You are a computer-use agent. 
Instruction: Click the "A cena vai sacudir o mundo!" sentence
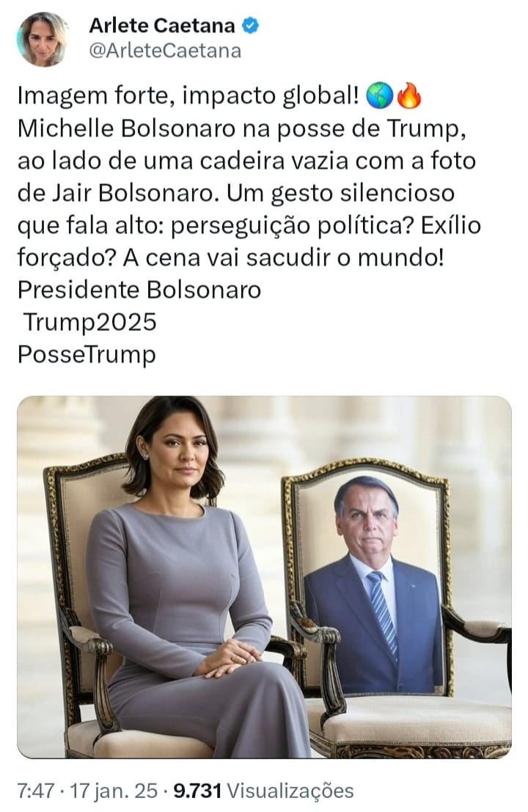(283, 258)
